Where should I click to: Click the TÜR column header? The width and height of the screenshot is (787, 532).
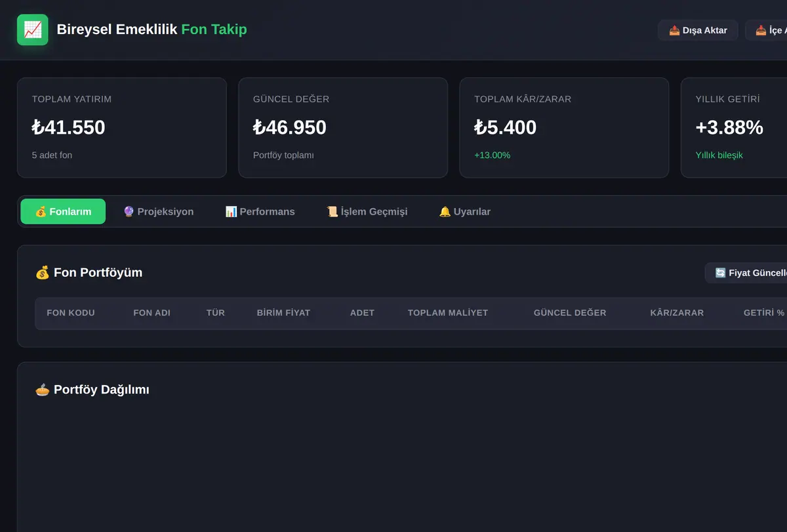coord(216,313)
